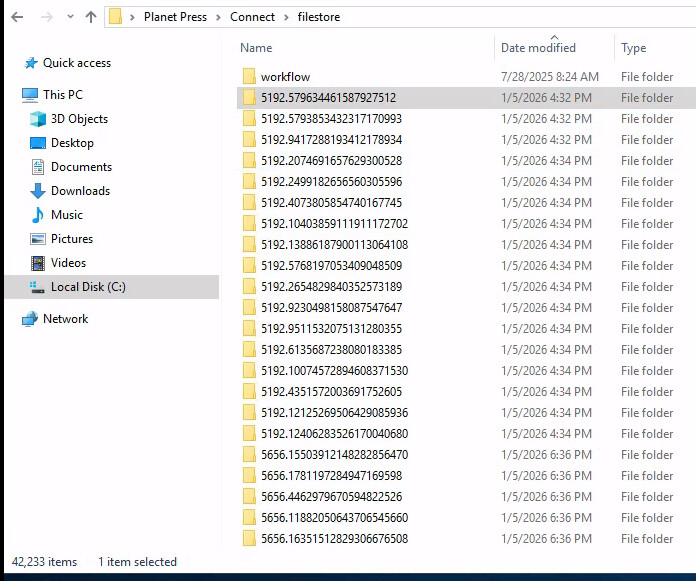Sort by the Date modified column

[538, 48]
